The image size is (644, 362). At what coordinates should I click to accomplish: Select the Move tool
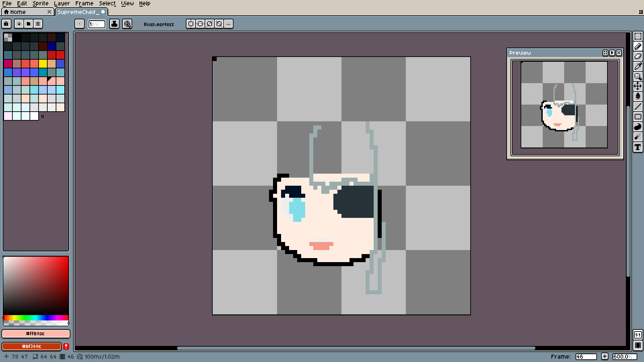pyautogui.click(x=638, y=86)
